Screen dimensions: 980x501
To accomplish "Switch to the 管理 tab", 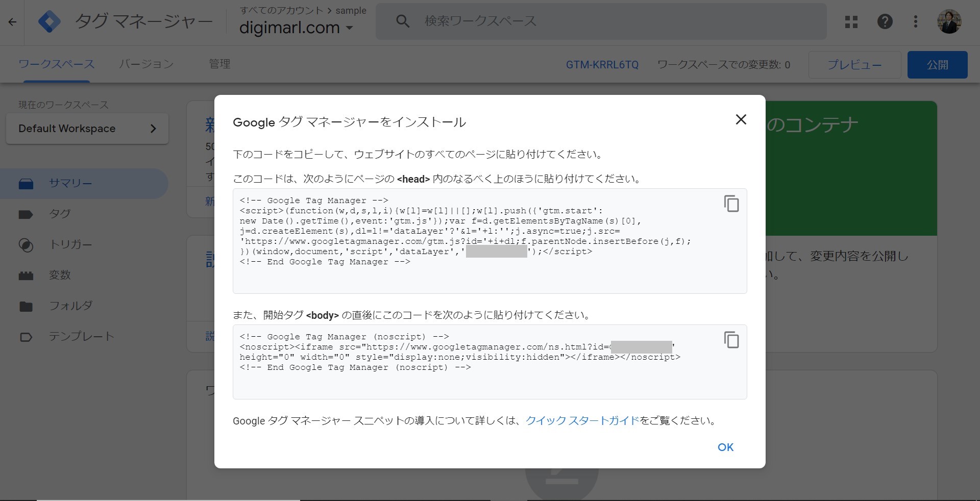I will pos(219,64).
